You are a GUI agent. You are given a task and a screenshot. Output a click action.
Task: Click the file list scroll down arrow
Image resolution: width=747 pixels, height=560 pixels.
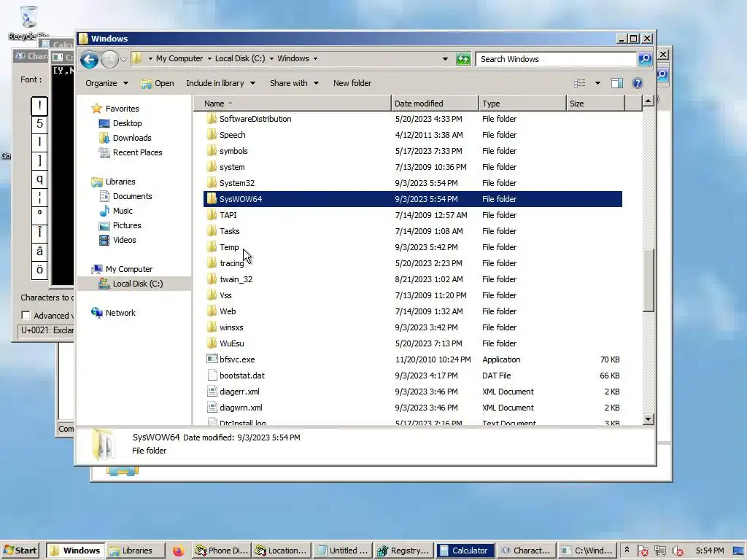[x=648, y=419]
